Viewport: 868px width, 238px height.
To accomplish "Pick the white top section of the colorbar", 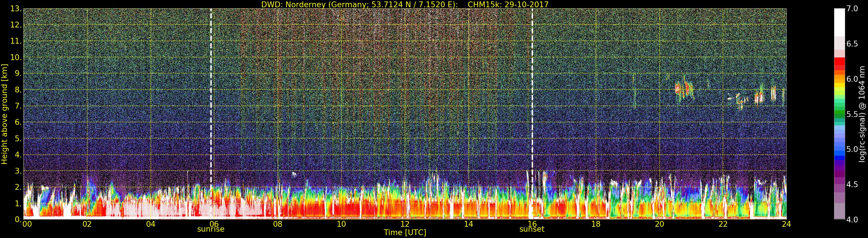I will coord(839,22).
